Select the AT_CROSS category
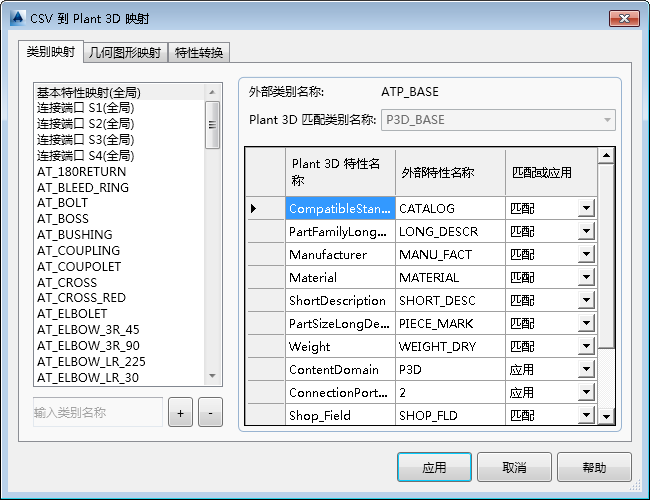The image size is (650, 500). pos(119,282)
